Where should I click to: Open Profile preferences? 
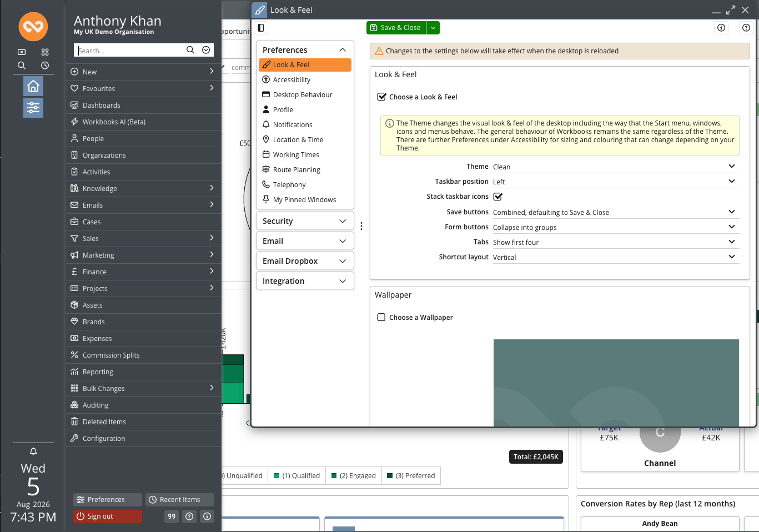(x=305, y=110)
